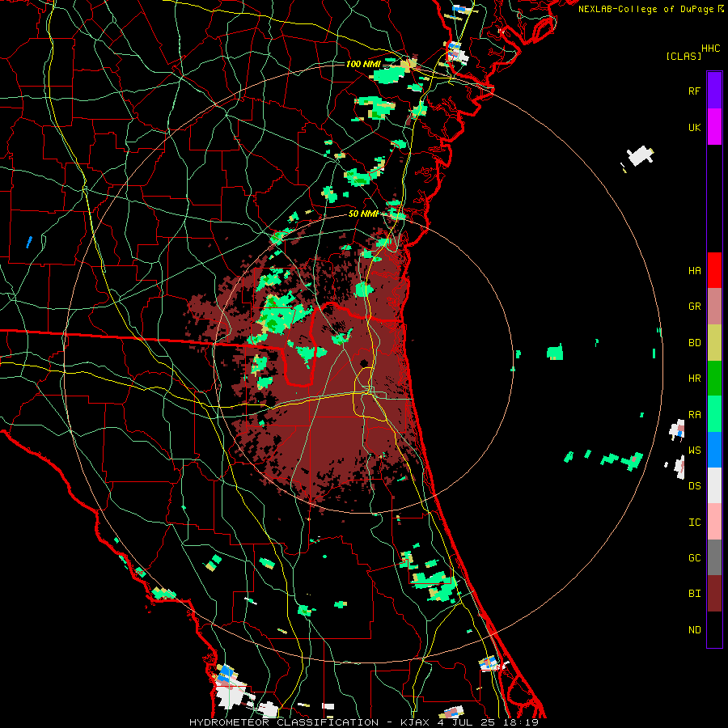Choose the dusty pink GR swatch

tap(714, 307)
